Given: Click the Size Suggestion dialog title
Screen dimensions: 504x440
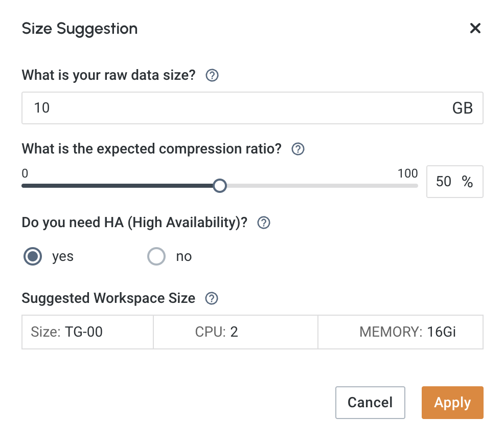Looking at the screenshot, I should [x=79, y=29].
